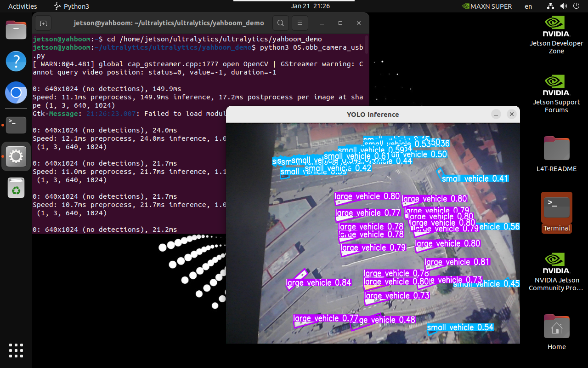Screen dimensions: 588x368
Task: Minimize the YOLO Inference window
Action: tap(496, 115)
